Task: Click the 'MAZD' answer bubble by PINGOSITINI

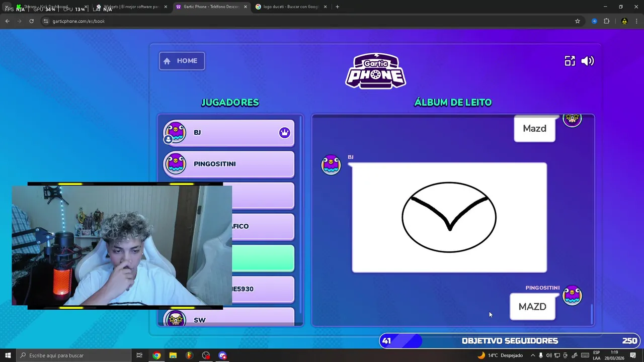Action: (x=532, y=307)
